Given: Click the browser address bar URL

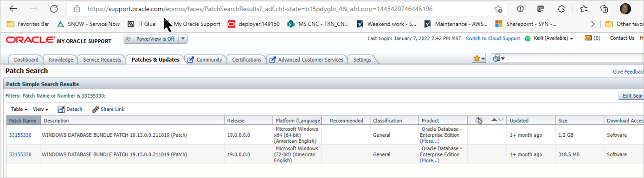Looking at the screenshot, I should click(260, 9).
